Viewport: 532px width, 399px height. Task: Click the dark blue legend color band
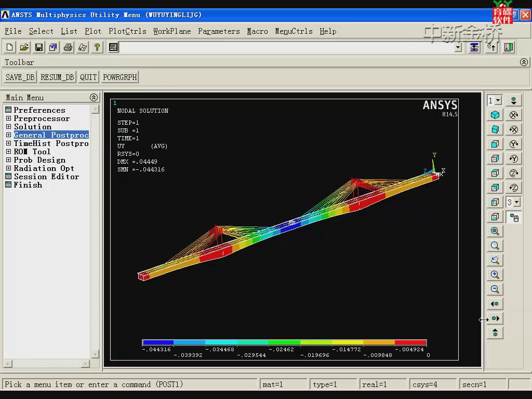[x=158, y=342]
